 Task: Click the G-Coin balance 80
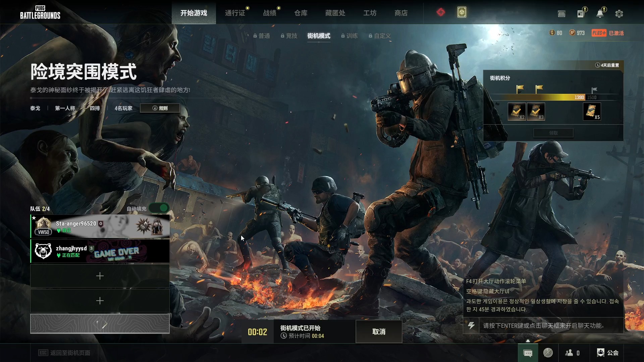click(x=556, y=33)
